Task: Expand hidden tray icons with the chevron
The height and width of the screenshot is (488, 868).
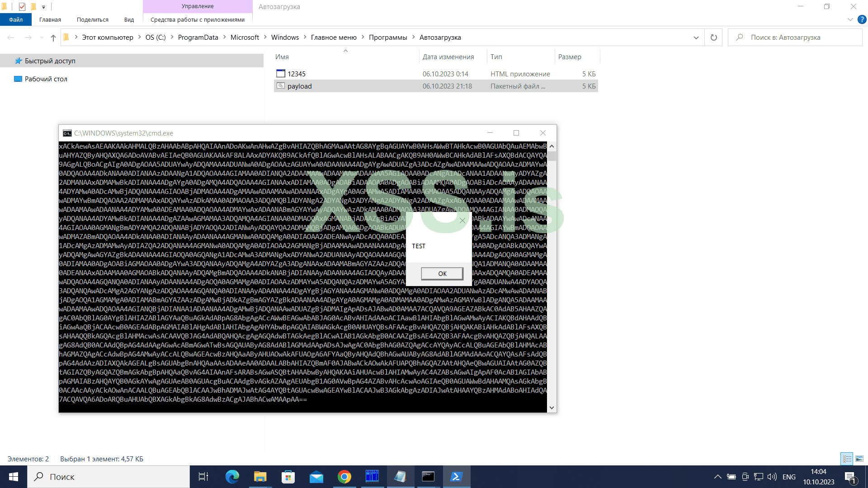Action: coord(717,477)
